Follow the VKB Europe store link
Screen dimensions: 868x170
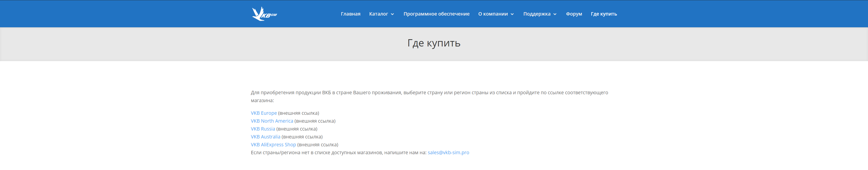pos(264,113)
